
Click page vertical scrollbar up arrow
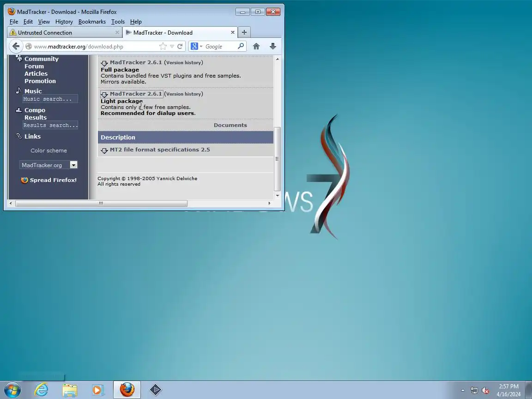pyautogui.click(x=277, y=59)
